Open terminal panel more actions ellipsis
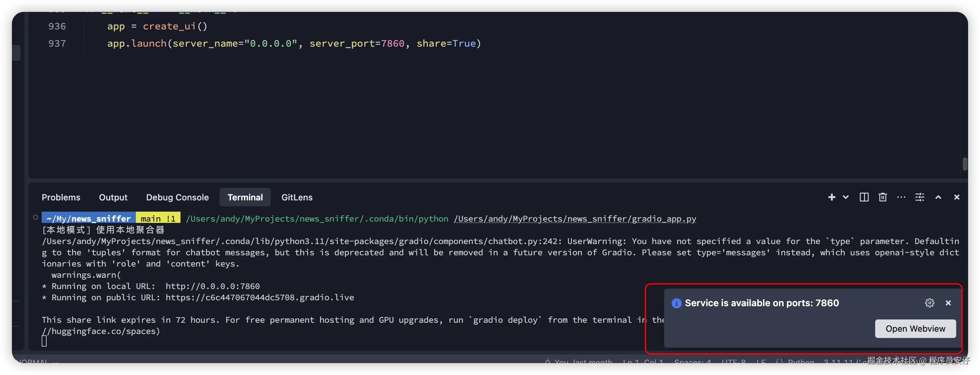 (x=901, y=197)
